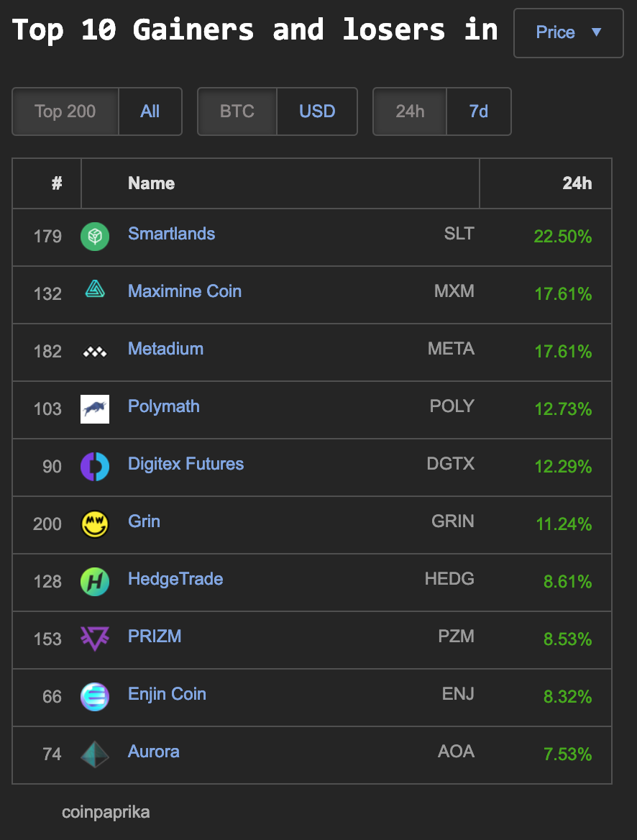Click the Grin smiley face icon
Image resolution: width=637 pixels, height=840 pixels.
[x=95, y=524]
